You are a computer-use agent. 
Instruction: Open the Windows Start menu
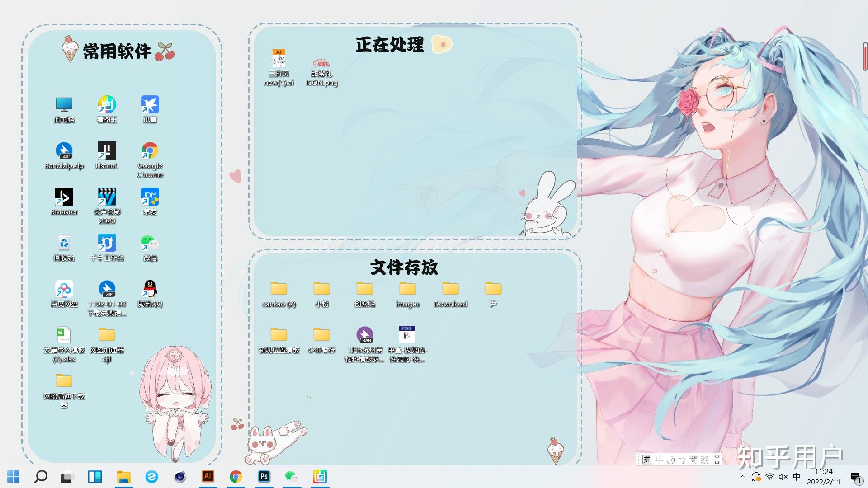click(x=14, y=476)
